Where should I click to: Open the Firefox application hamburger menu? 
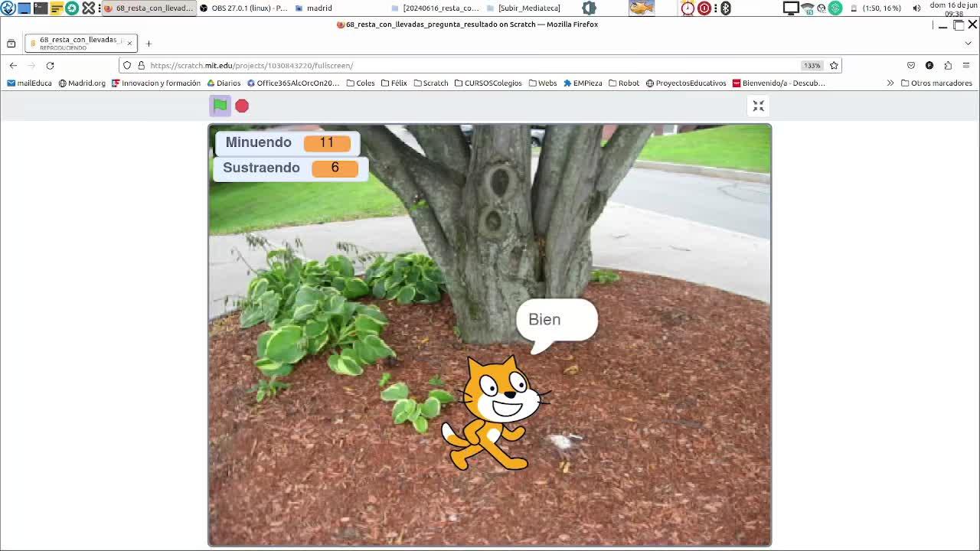tap(966, 66)
